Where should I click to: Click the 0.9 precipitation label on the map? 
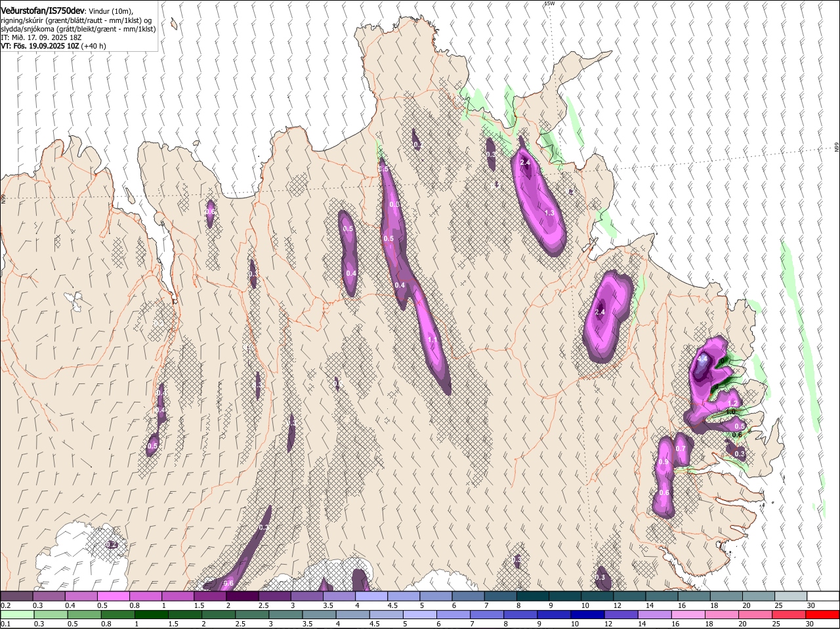[x=663, y=462]
